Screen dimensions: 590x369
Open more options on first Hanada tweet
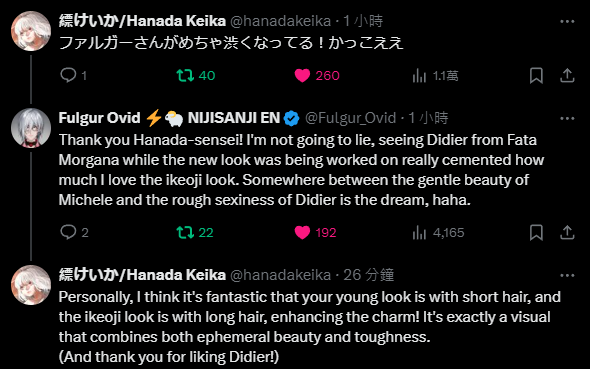tap(567, 21)
